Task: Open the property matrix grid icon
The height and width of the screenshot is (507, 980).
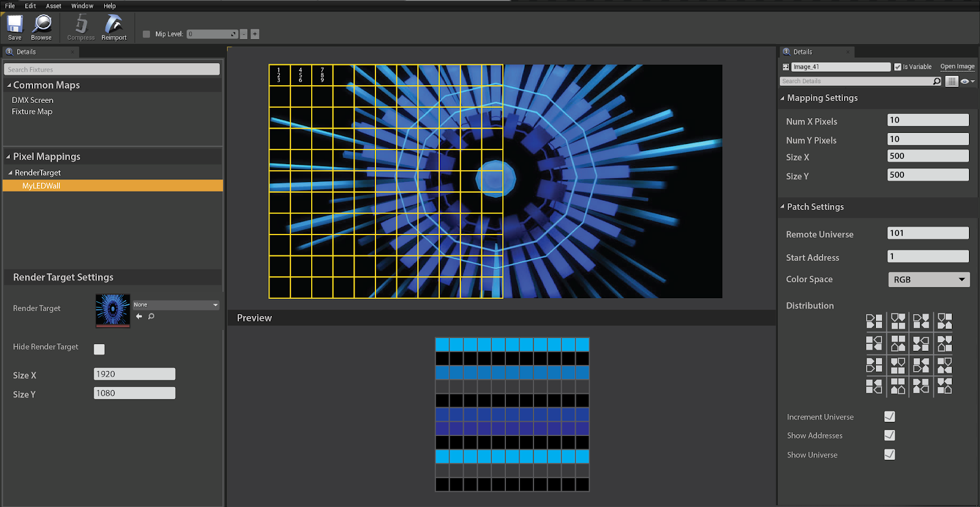Action: pos(951,81)
